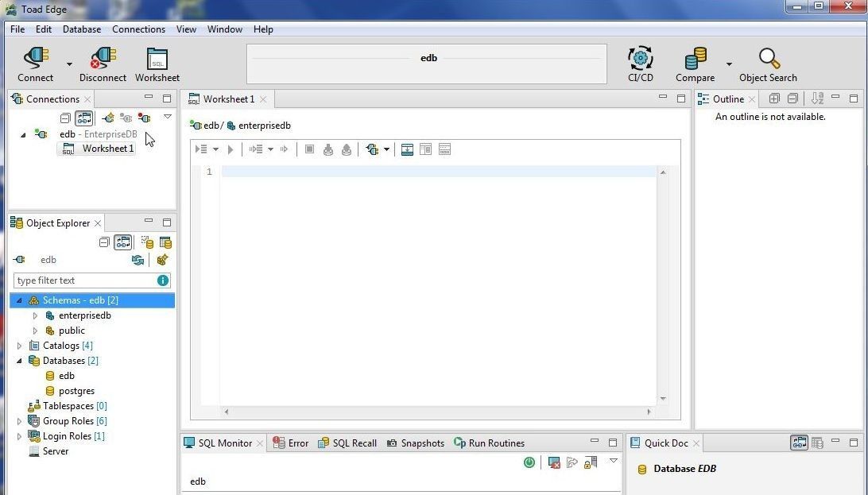Viewport: 868px width, 495px height.
Task: Open the Compare button dropdown arrow
Action: pos(729,64)
